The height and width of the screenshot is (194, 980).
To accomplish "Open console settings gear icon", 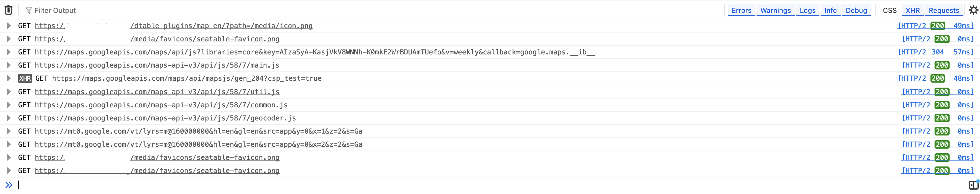I will (x=973, y=10).
